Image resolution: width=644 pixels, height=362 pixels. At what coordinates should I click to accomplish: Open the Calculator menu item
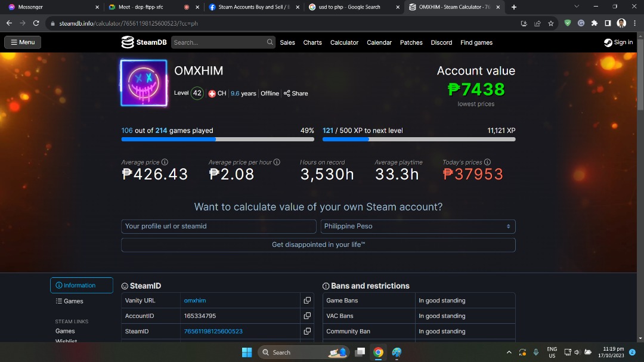tap(344, 42)
